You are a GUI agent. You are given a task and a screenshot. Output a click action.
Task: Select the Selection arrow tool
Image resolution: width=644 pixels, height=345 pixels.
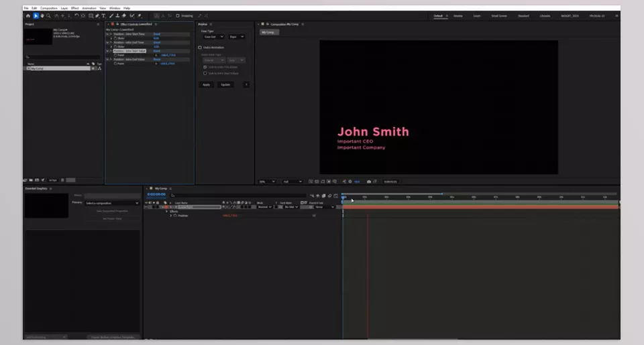click(x=36, y=16)
